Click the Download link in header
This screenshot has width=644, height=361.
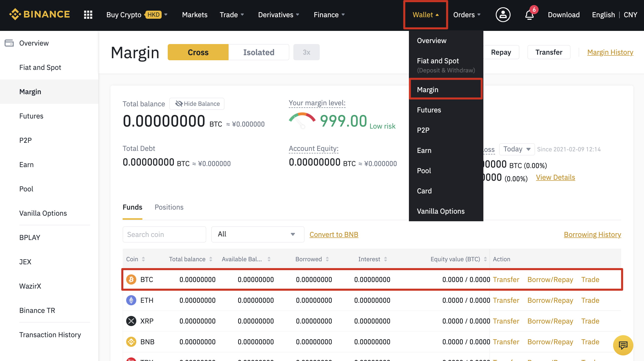pos(564,15)
